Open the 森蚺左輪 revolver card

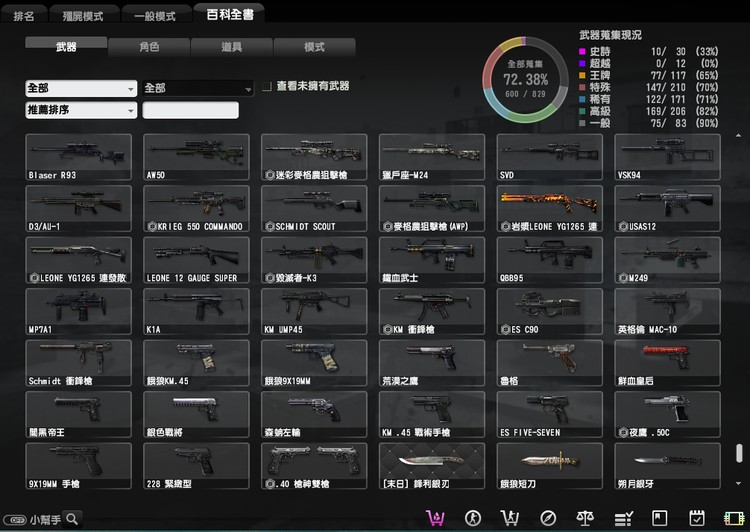(x=314, y=414)
